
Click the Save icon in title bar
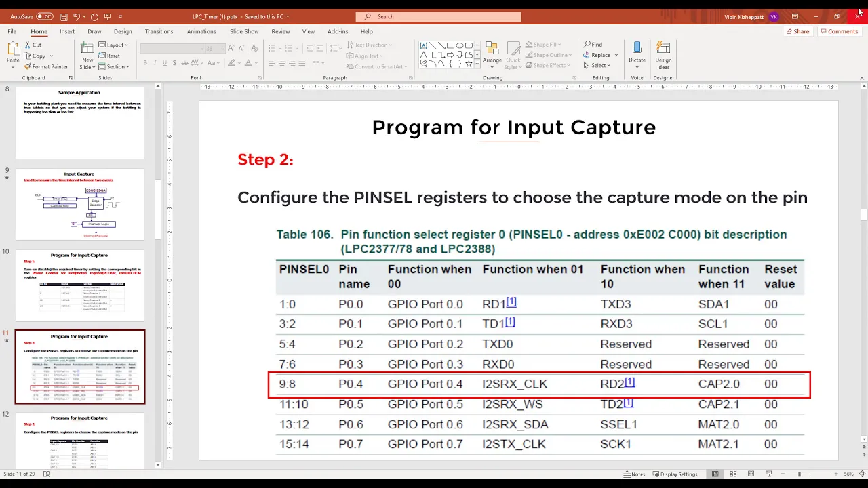63,16
